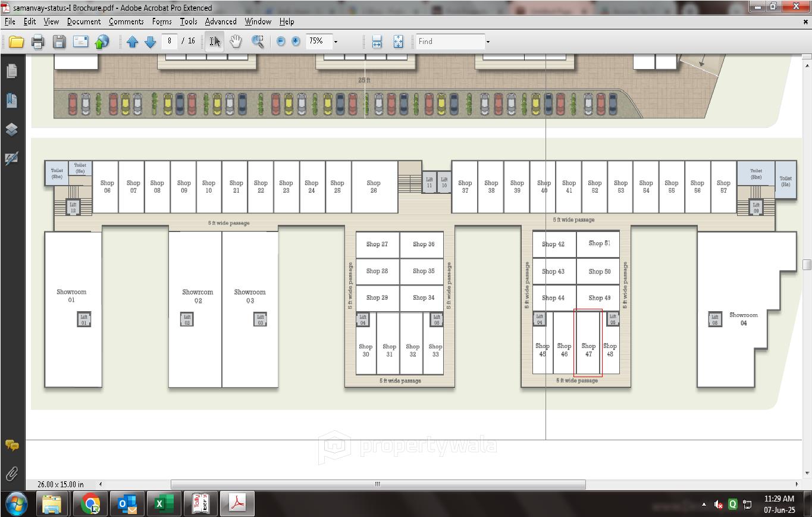The height and width of the screenshot is (517, 812).
Task: Click the 75% zoom value field
Action: [x=318, y=41]
